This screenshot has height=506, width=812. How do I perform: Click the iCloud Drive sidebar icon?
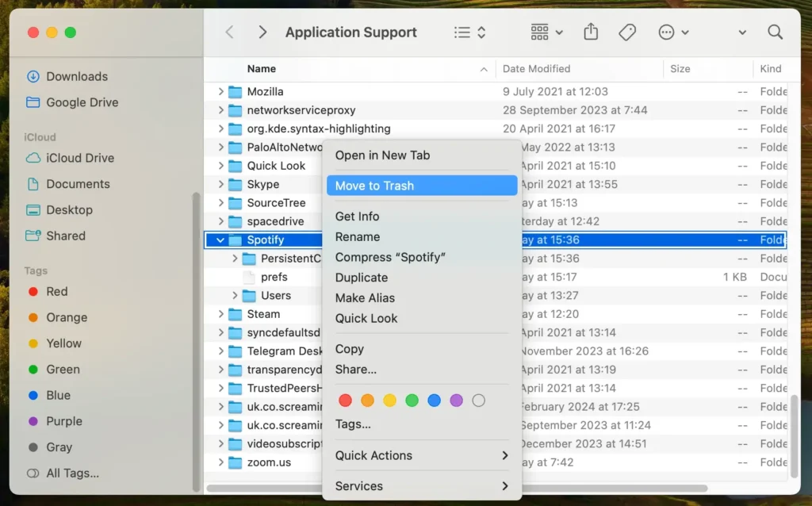33,158
